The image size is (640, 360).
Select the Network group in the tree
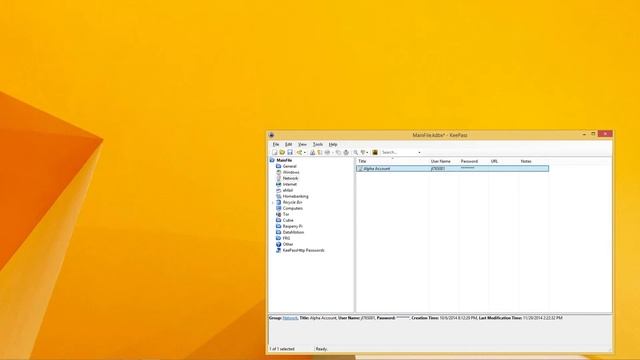[290, 178]
